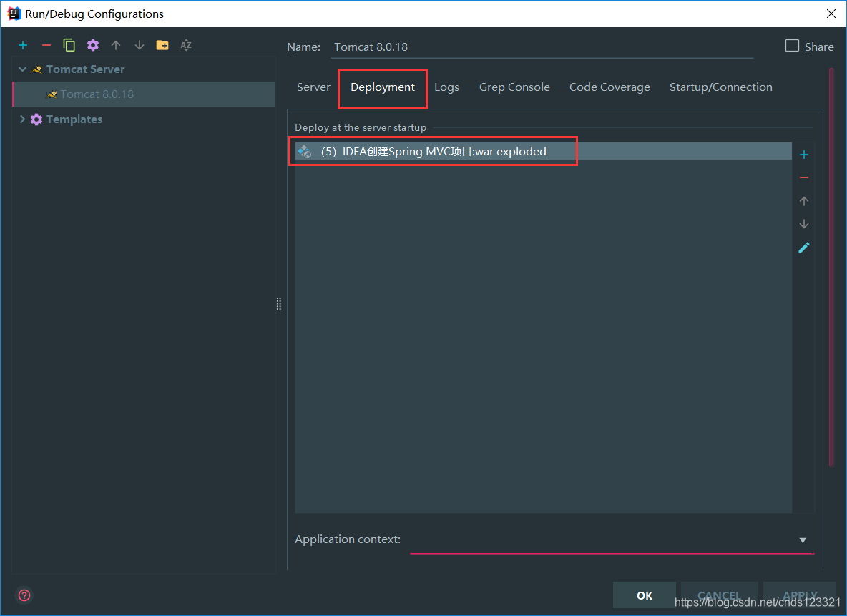This screenshot has width=847, height=616.
Task: Toggle the Share checkbox
Action: (x=792, y=46)
